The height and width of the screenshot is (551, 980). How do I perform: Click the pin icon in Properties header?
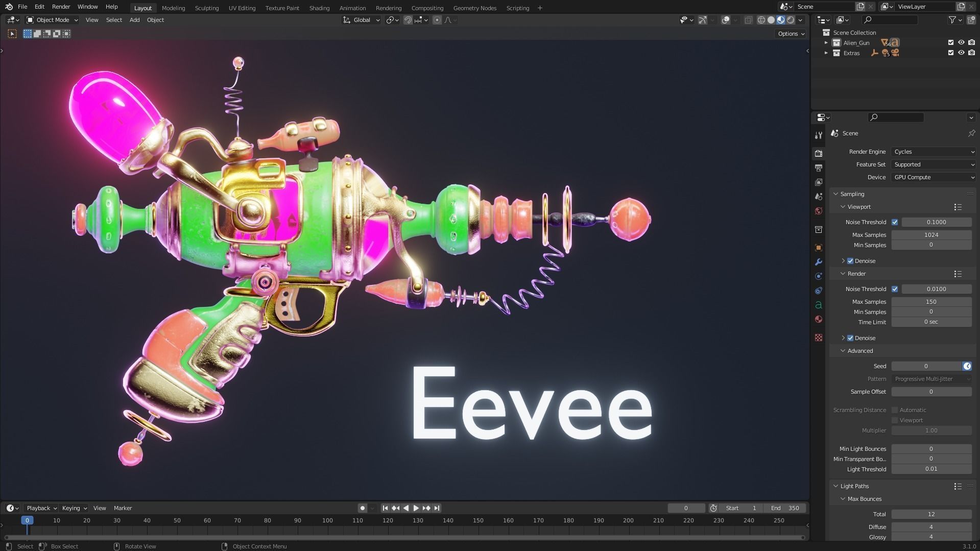click(x=971, y=133)
